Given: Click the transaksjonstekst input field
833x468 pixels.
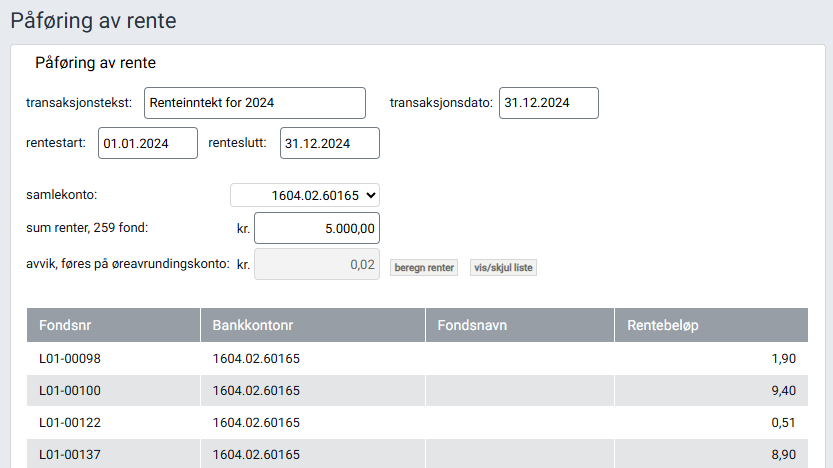Looking at the screenshot, I should coord(255,103).
